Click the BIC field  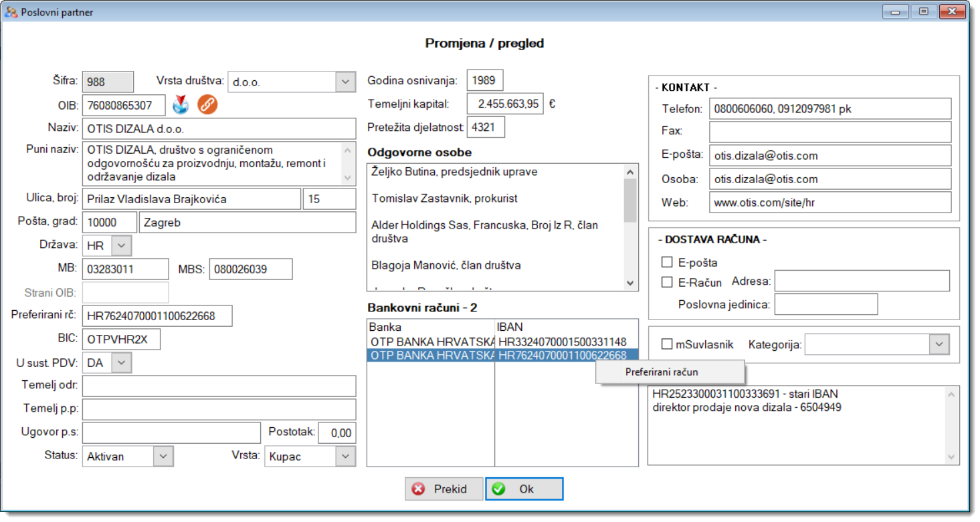tap(121, 339)
